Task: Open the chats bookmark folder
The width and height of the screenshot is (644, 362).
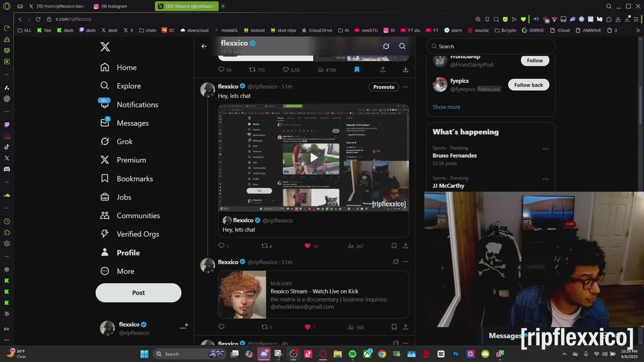Action: 147,30
